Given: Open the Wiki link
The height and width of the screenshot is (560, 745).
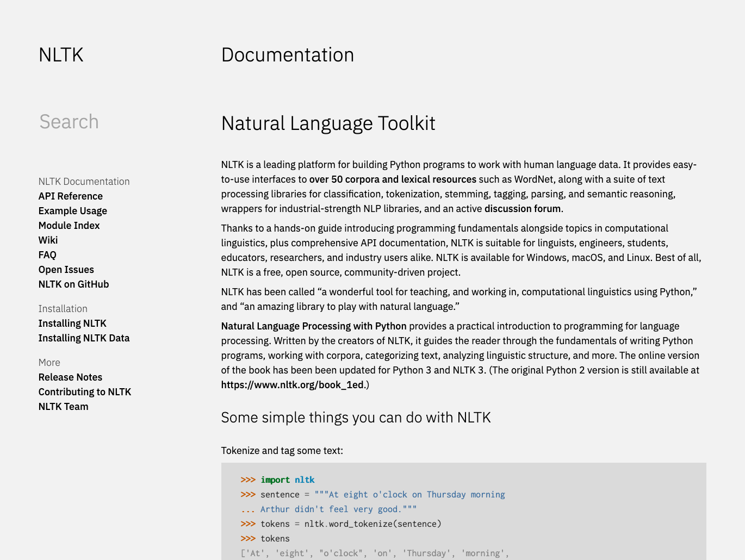Looking at the screenshot, I should coord(48,240).
